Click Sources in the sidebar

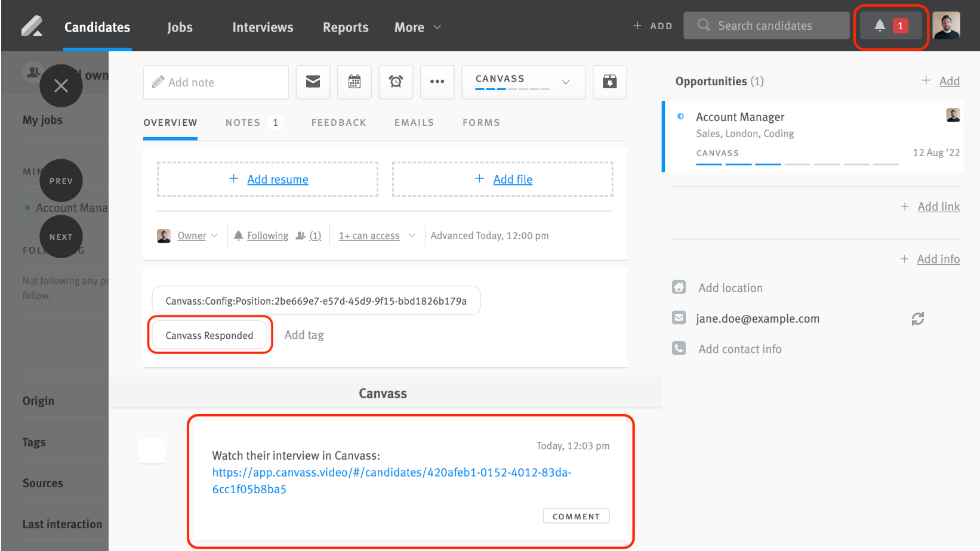42,483
